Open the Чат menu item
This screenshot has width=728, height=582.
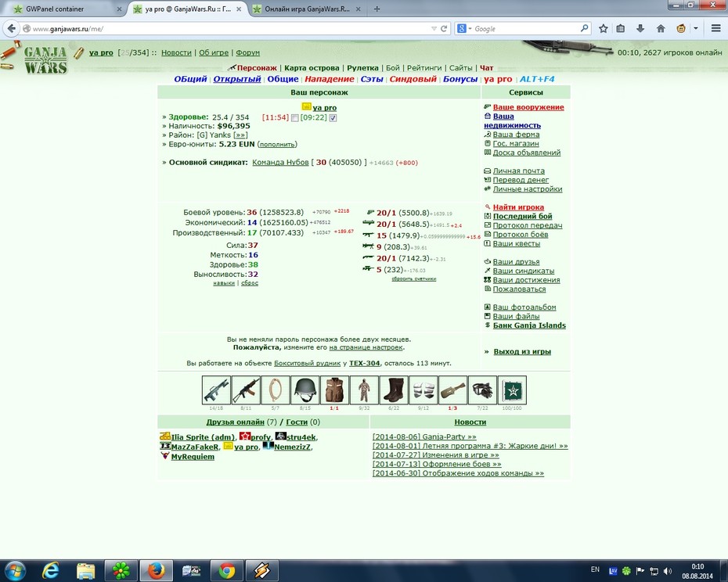[x=486, y=68]
